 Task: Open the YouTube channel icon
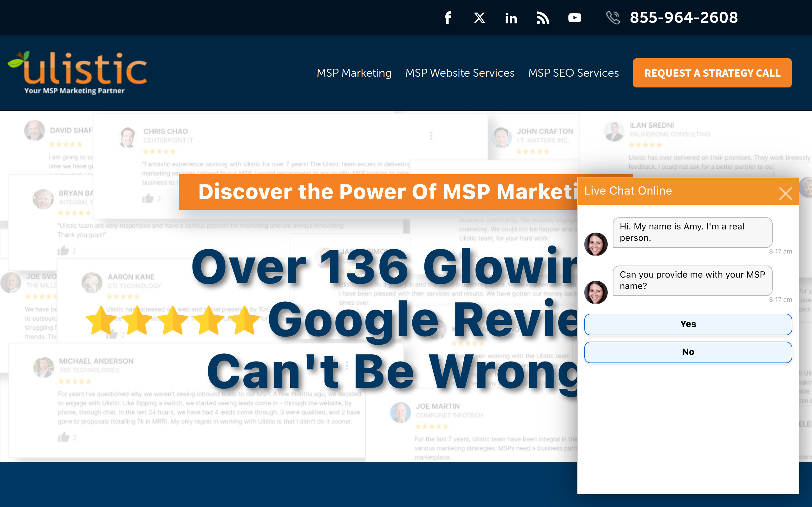(574, 18)
